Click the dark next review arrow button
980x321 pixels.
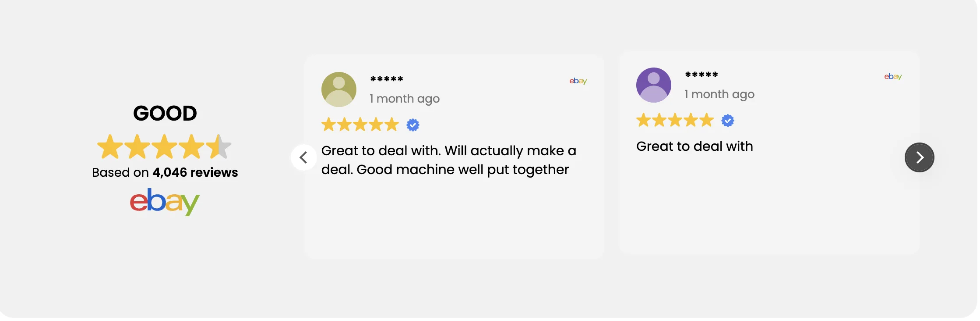point(919,157)
